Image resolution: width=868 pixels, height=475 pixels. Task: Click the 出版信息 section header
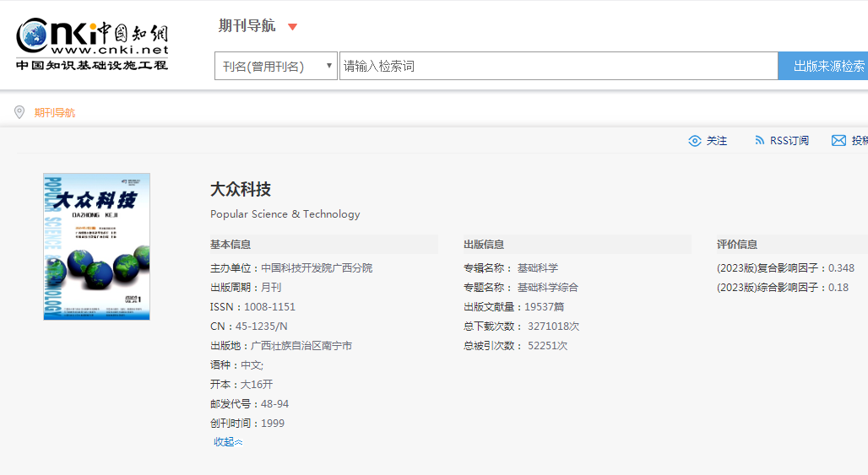pos(484,245)
